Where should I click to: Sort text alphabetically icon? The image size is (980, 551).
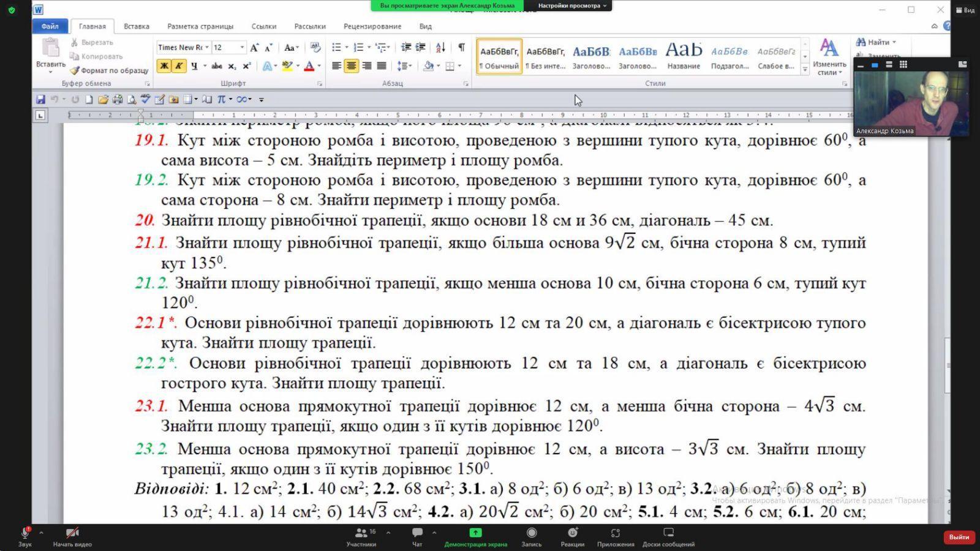pos(440,47)
